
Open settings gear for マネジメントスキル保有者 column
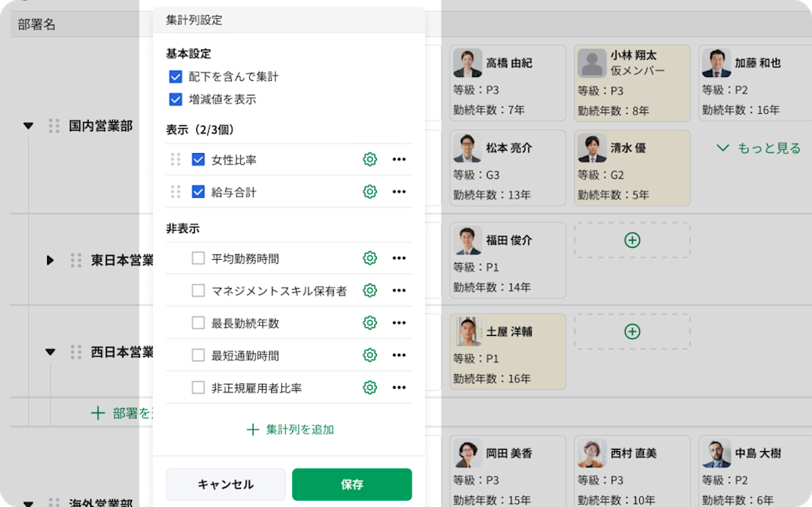point(369,290)
